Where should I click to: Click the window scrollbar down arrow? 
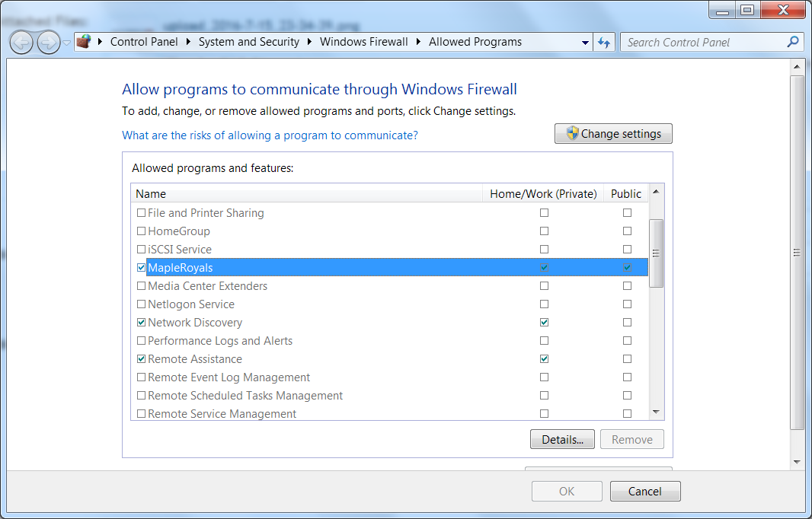[797, 462]
